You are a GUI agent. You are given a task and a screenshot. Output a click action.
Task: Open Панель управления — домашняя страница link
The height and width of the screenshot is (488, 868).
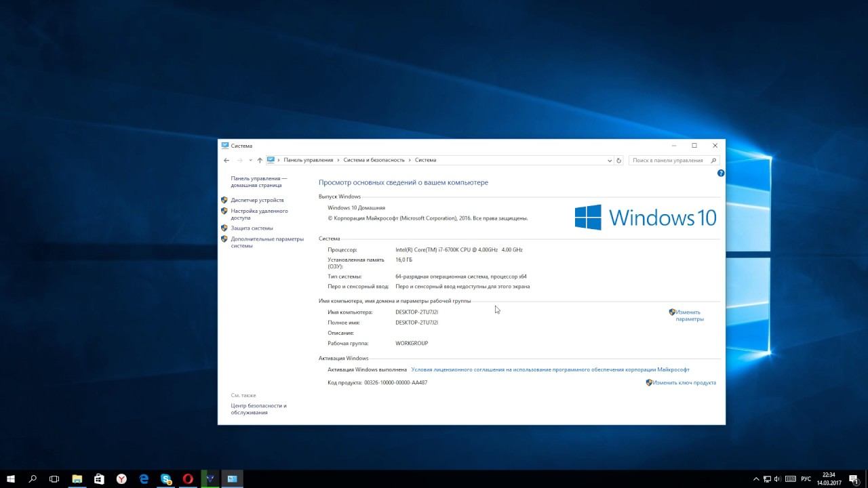259,182
